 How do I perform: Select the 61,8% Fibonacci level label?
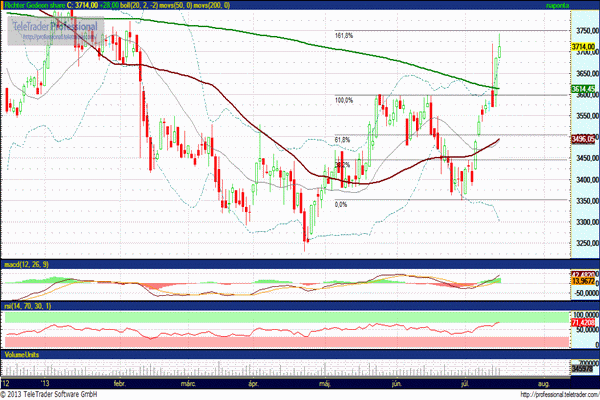(342, 140)
